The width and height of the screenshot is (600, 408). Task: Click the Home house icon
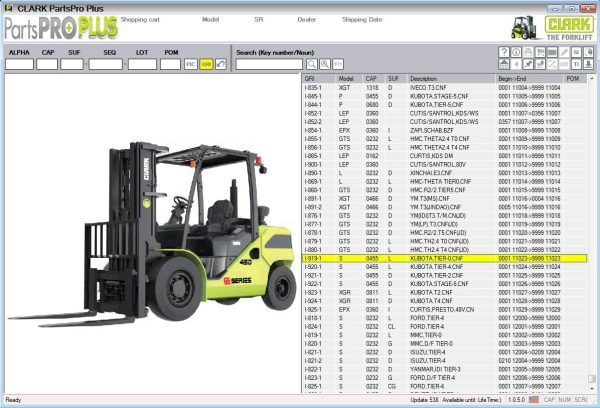[504, 64]
